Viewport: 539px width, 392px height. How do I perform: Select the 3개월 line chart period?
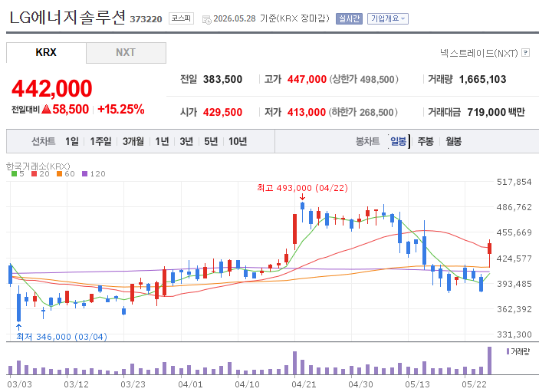tap(133, 141)
